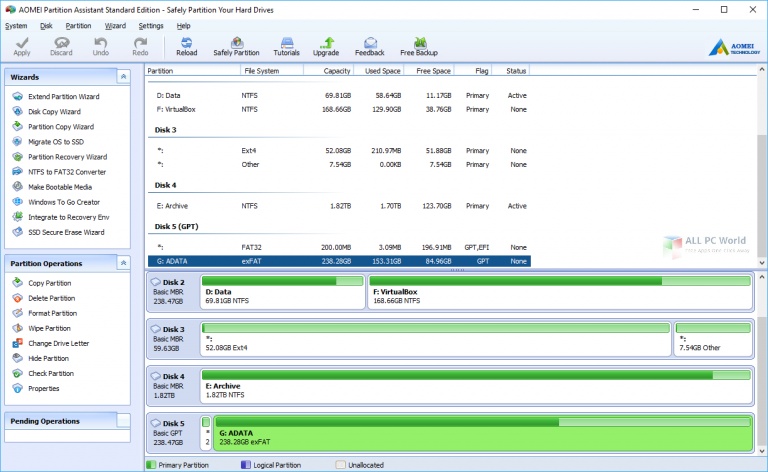The width and height of the screenshot is (768, 472).
Task: Click the AOMEI Technology logo
Action: [734, 47]
